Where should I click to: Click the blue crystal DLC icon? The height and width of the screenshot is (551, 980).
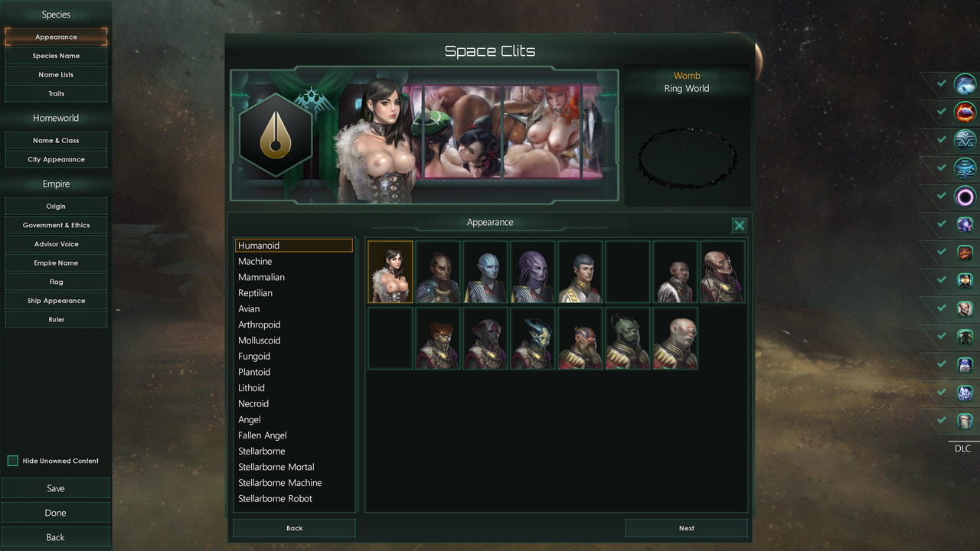pyautogui.click(x=965, y=393)
